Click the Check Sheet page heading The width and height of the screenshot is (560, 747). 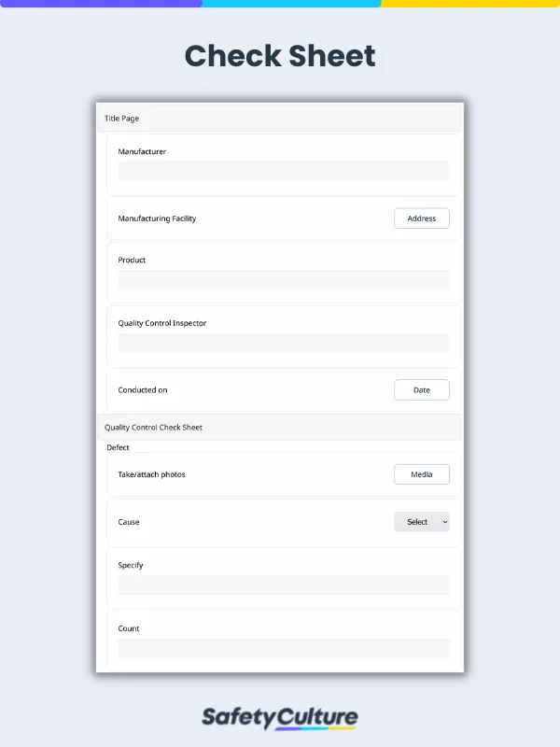coord(280,56)
